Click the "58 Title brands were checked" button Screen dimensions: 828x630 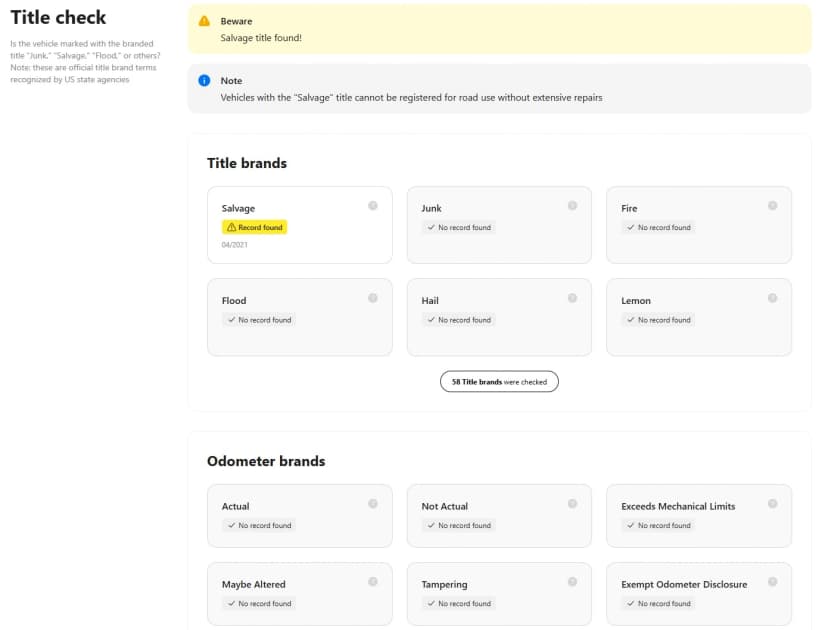click(x=499, y=382)
